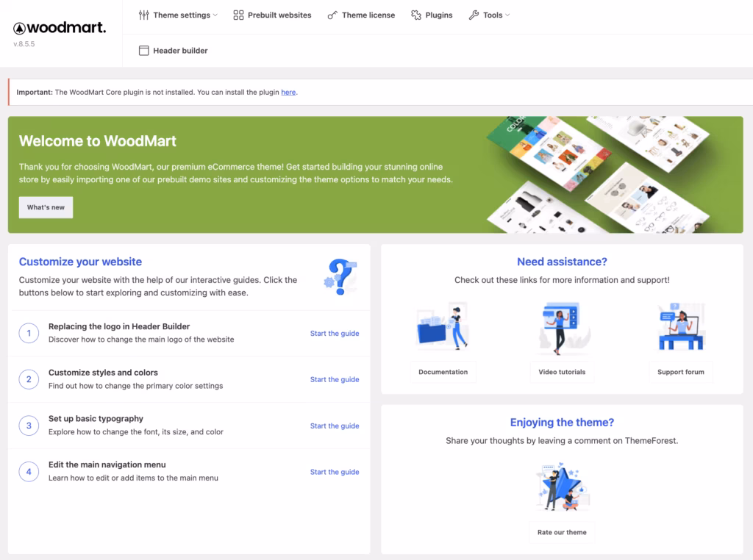Click the 'Enjoying the theme?' heading
This screenshot has width=753, height=560.
562,423
